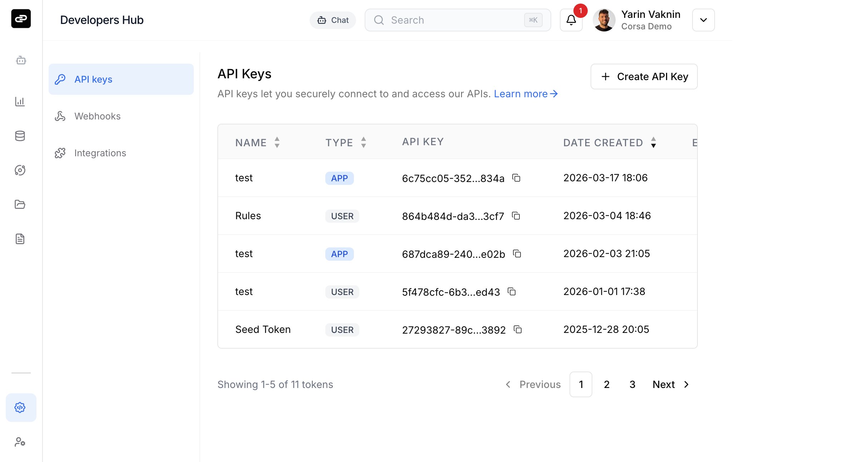Follow the Learn more link

click(x=526, y=94)
